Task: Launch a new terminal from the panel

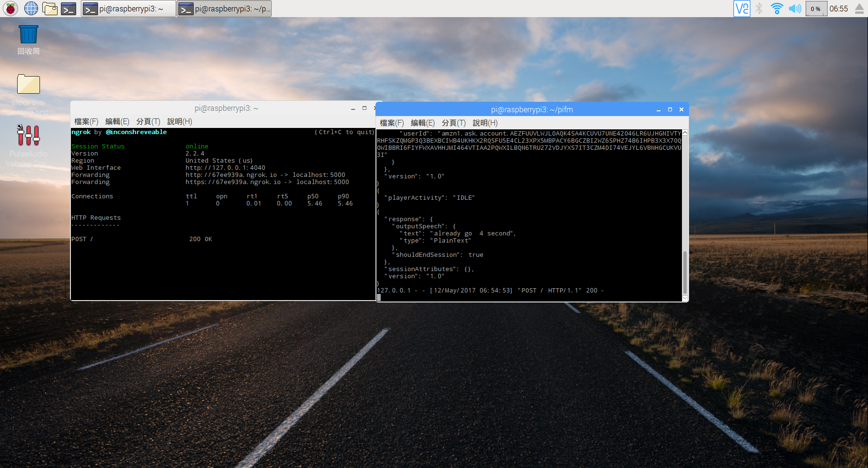Action: pyautogui.click(x=69, y=9)
